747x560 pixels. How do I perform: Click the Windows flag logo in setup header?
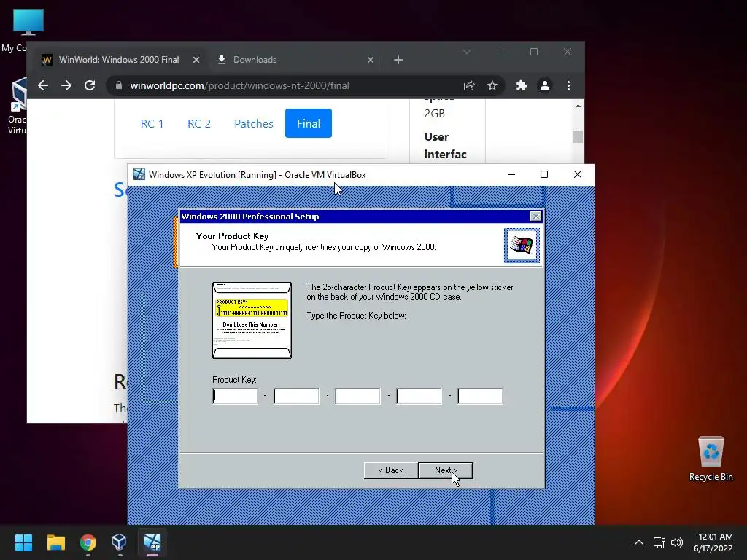[522, 245]
